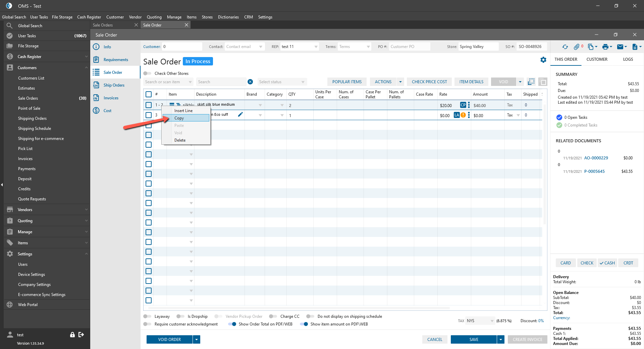Viewport: 644px width, 349px height.
Task: Click the email envelope icon
Action: pos(620,47)
